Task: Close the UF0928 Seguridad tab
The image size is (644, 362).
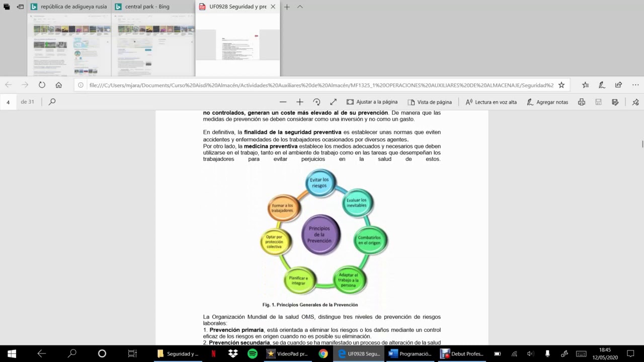Action: pos(273,7)
